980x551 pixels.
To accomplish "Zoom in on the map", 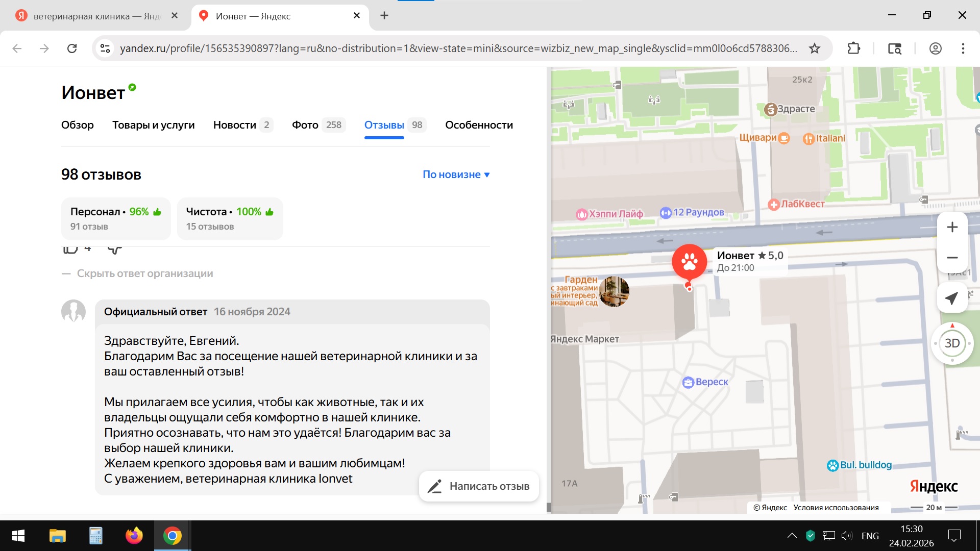I will [x=952, y=228].
